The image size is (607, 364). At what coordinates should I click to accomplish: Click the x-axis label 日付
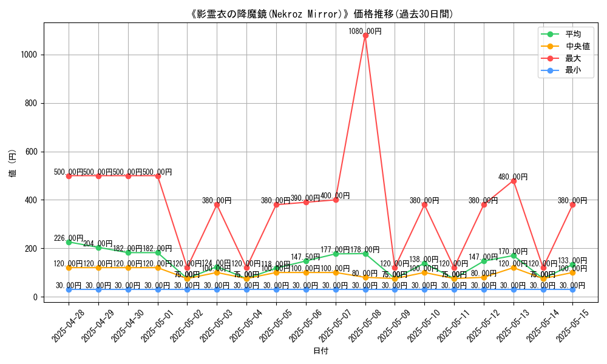(321, 351)
